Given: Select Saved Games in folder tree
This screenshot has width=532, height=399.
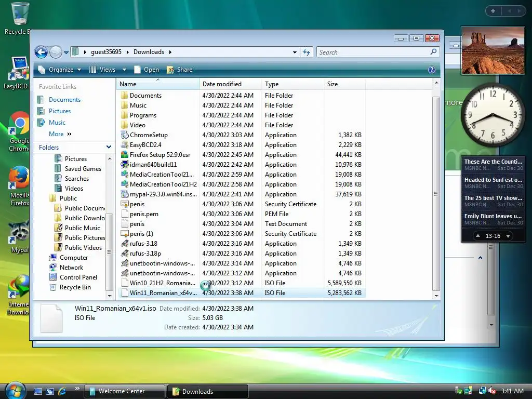Looking at the screenshot, I should click(x=83, y=169).
